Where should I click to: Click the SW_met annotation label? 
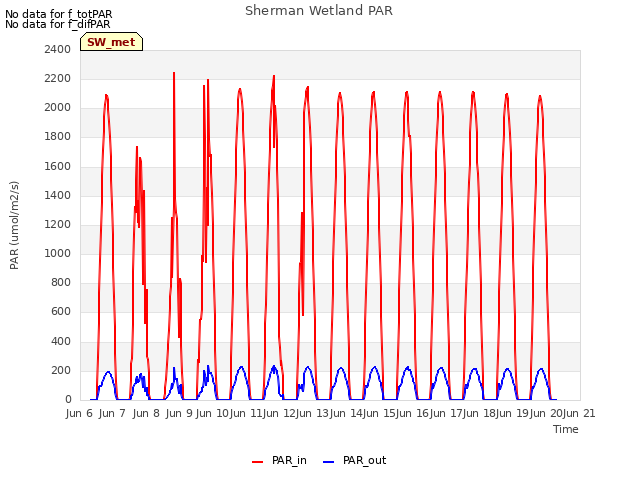(111, 42)
